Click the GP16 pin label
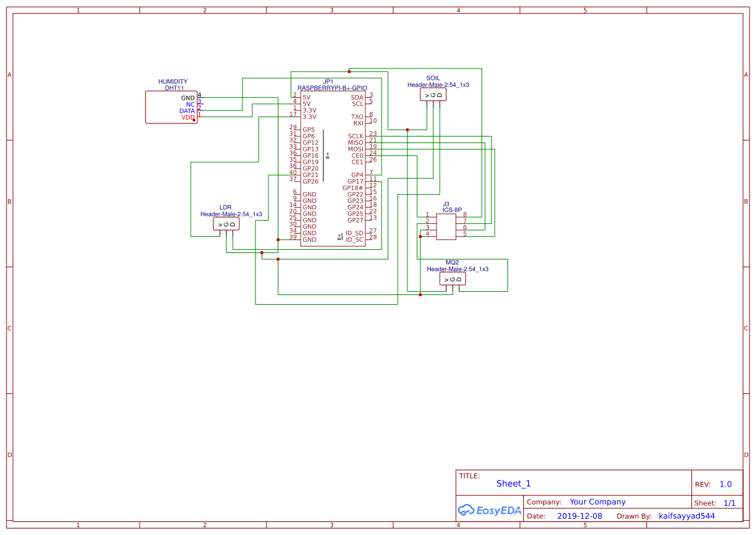This screenshot has height=535, width=756. click(x=310, y=155)
